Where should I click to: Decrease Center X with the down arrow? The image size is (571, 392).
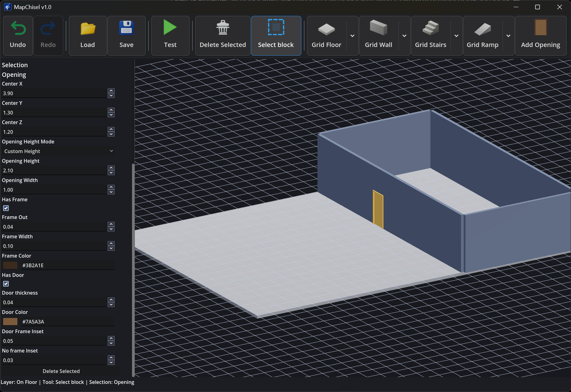click(x=111, y=96)
